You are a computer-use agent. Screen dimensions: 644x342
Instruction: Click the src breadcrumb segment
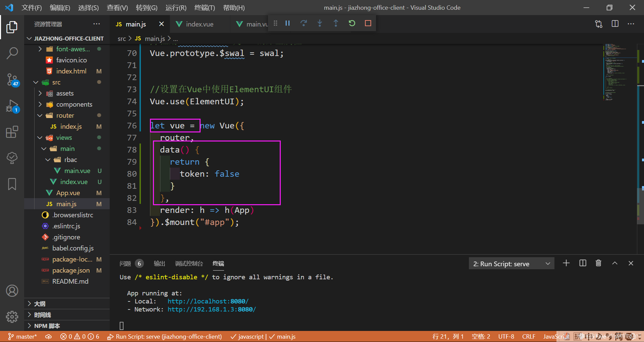point(122,39)
